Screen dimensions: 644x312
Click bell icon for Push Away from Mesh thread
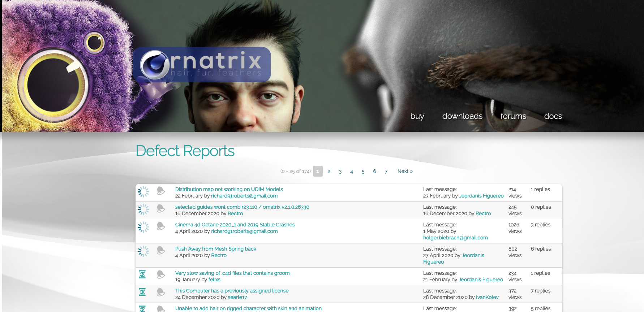coord(161,250)
